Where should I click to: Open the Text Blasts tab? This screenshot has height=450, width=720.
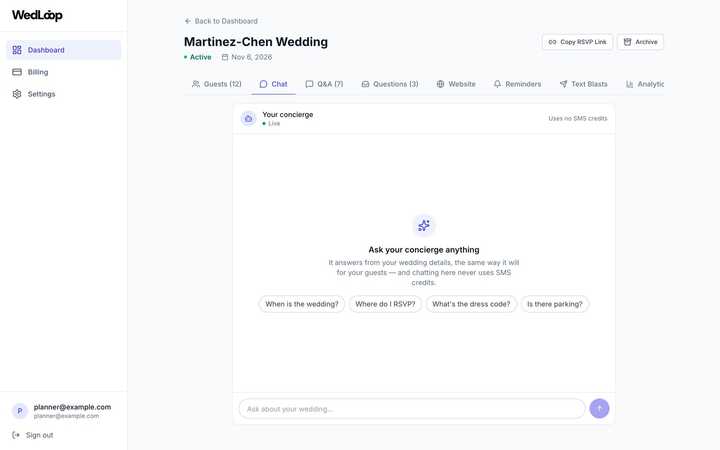584,84
